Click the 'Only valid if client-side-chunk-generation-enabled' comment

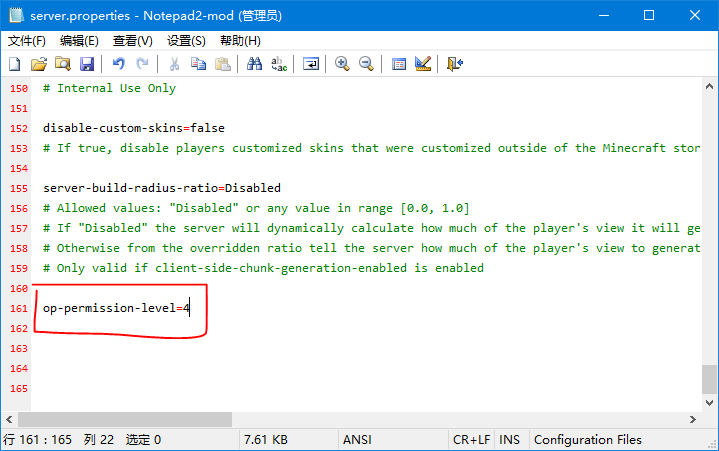click(263, 268)
